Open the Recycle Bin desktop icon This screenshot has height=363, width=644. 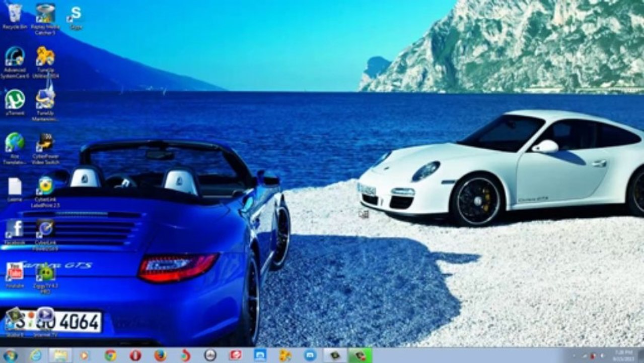pos(15,16)
